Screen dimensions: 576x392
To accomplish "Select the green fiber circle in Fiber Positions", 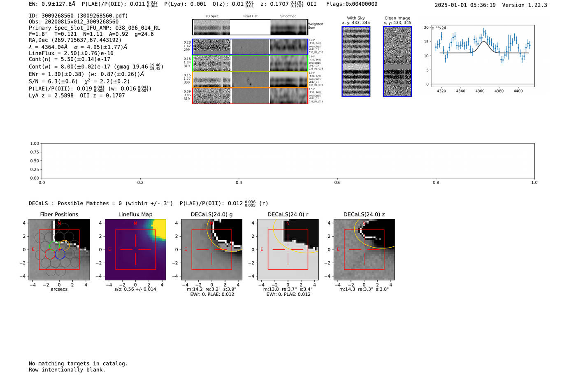I will click(55, 246).
